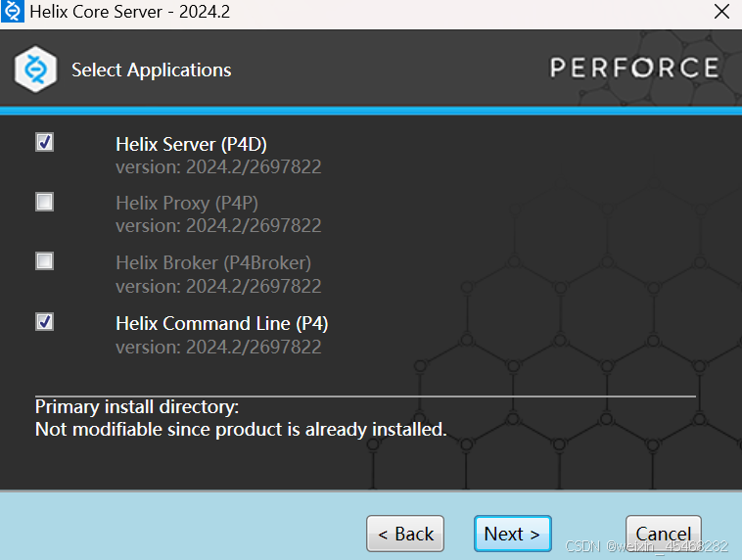Cancel the Helix Core Server installation
The height and width of the screenshot is (560, 742).
tap(663, 534)
